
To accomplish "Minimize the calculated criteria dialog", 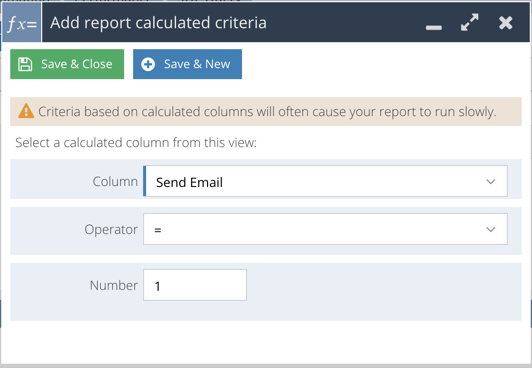I will pos(434,27).
